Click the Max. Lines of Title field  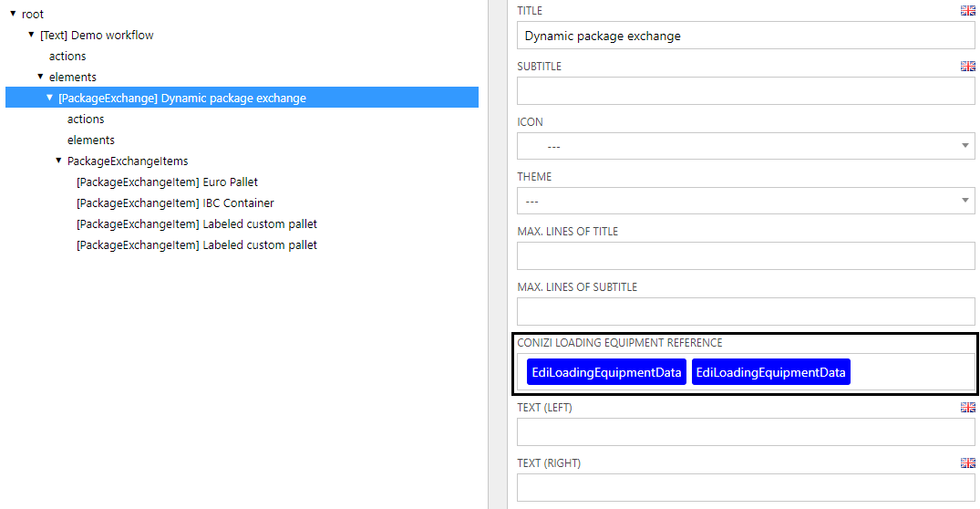(745, 256)
